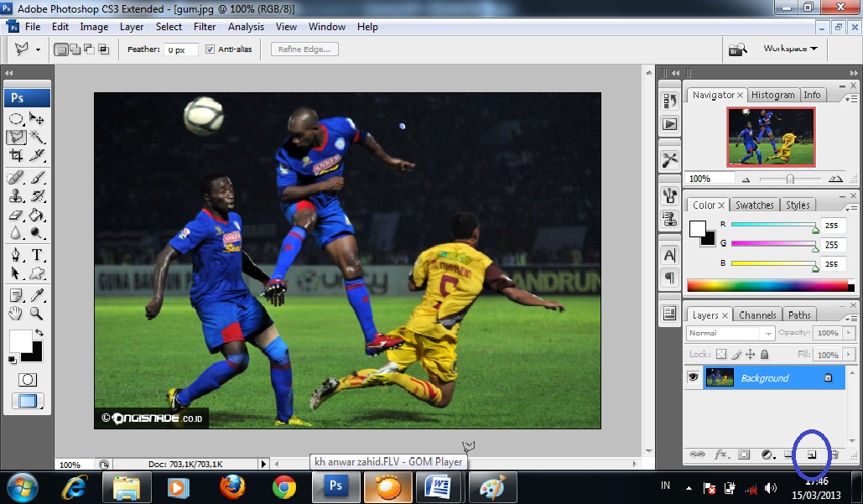
Task: Select the Move tool
Action: [37, 118]
